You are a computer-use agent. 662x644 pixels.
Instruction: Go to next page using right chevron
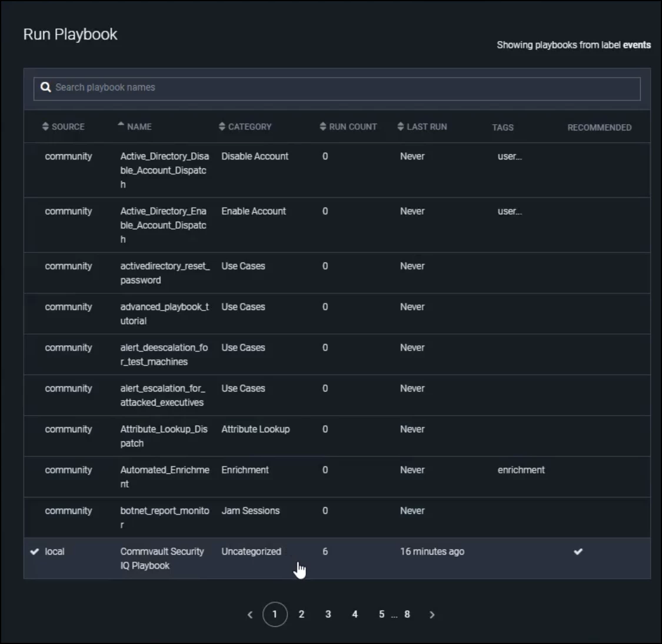pos(432,615)
